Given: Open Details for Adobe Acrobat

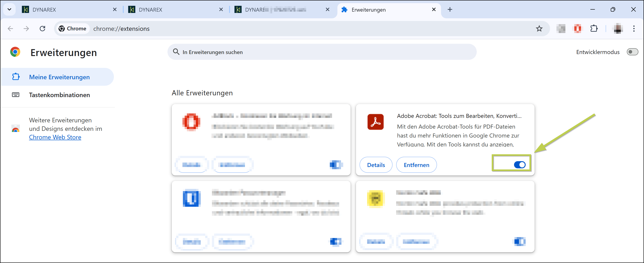Looking at the screenshot, I should pyautogui.click(x=376, y=165).
